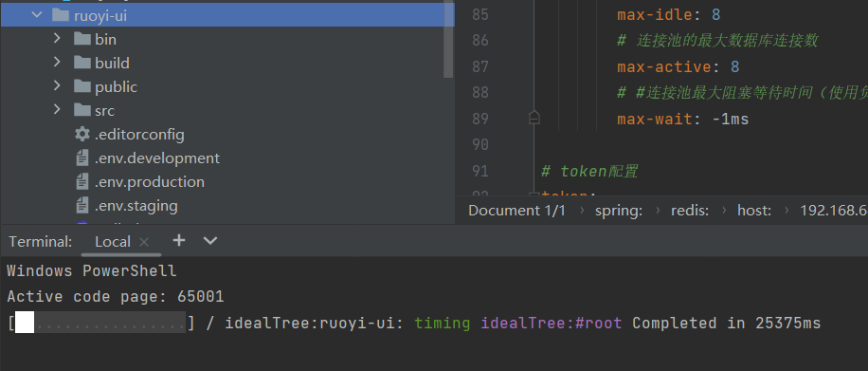Open the .env.production file
The width and height of the screenshot is (868, 371).
(149, 182)
